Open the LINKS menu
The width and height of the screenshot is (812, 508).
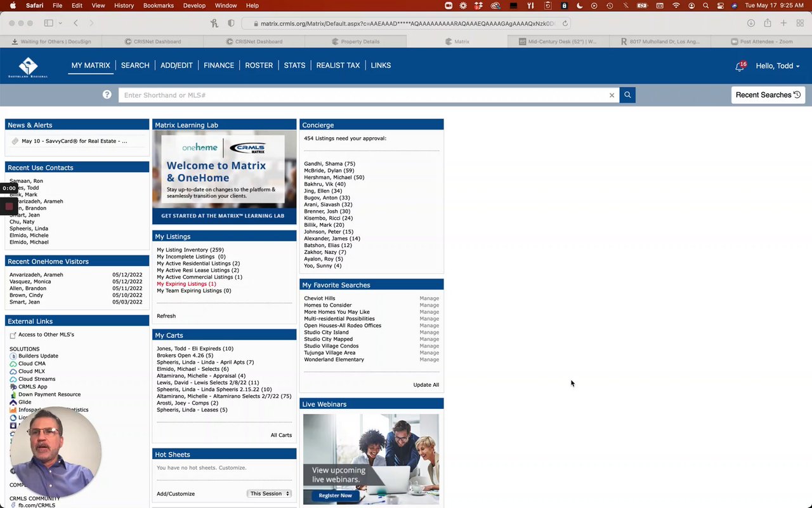[x=381, y=65]
